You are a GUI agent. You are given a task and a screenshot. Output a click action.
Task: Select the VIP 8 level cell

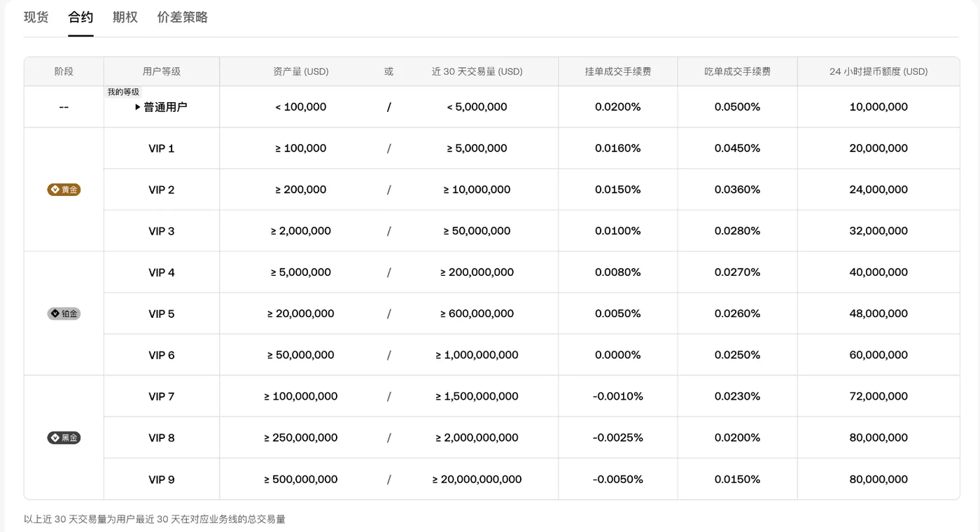point(162,437)
